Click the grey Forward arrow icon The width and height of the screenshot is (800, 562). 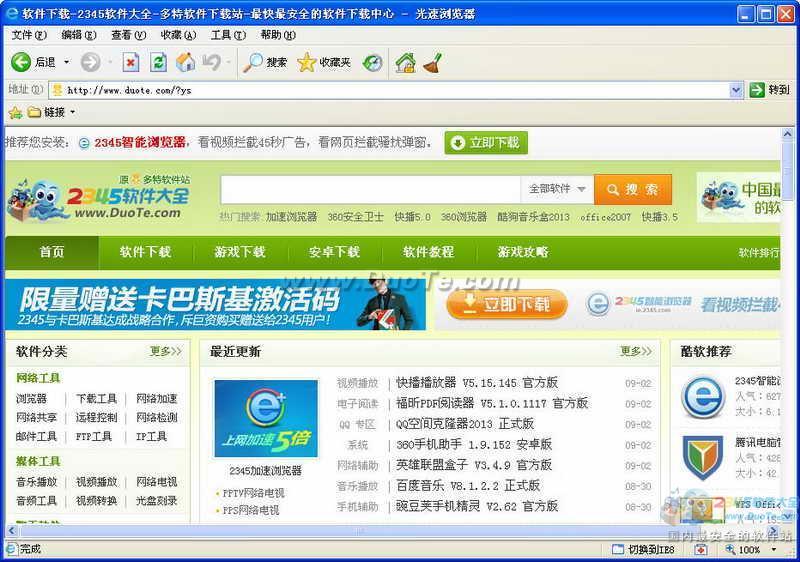click(x=90, y=62)
